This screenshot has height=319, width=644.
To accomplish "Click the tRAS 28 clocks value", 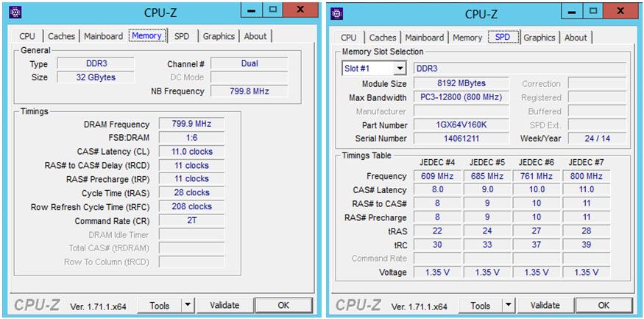I will click(x=192, y=193).
